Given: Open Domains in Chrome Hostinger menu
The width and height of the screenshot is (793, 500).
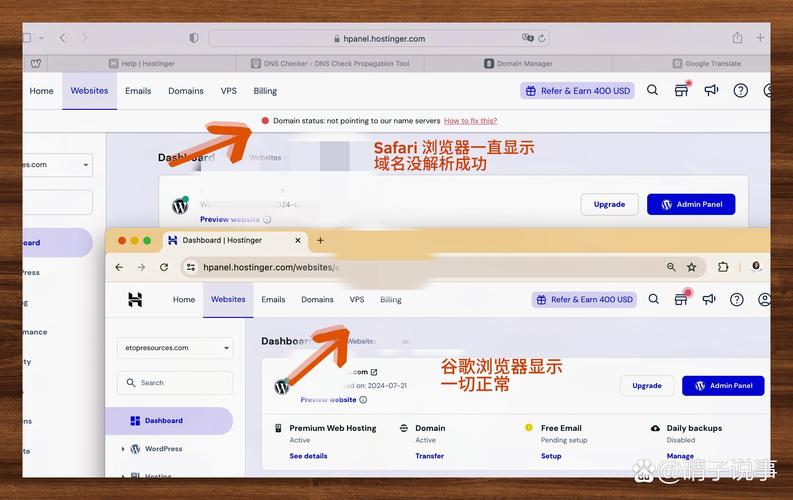Looking at the screenshot, I should (x=317, y=300).
